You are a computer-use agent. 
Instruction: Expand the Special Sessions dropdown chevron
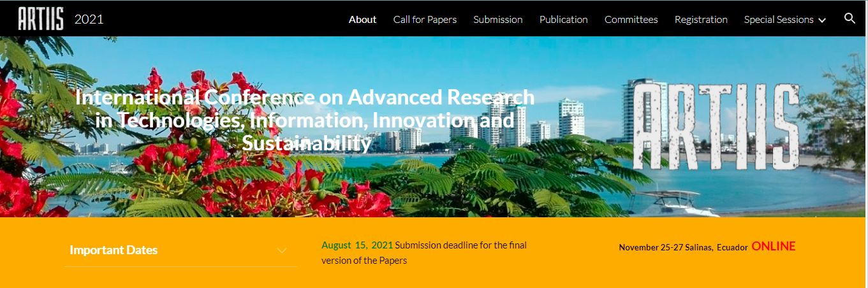click(x=822, y=20)
